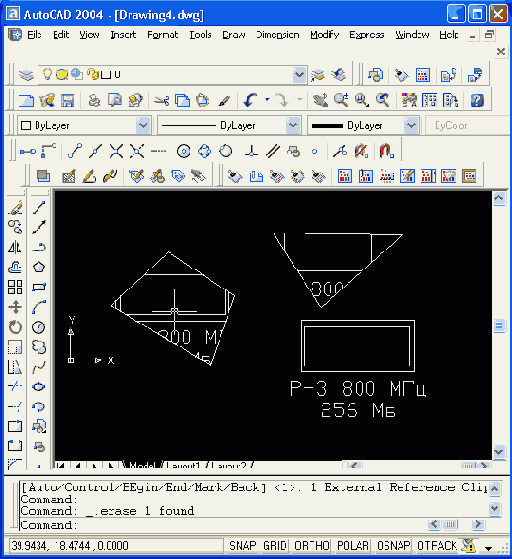Select the Line draw tool
The image size is (512, 559).
[39, 207]
